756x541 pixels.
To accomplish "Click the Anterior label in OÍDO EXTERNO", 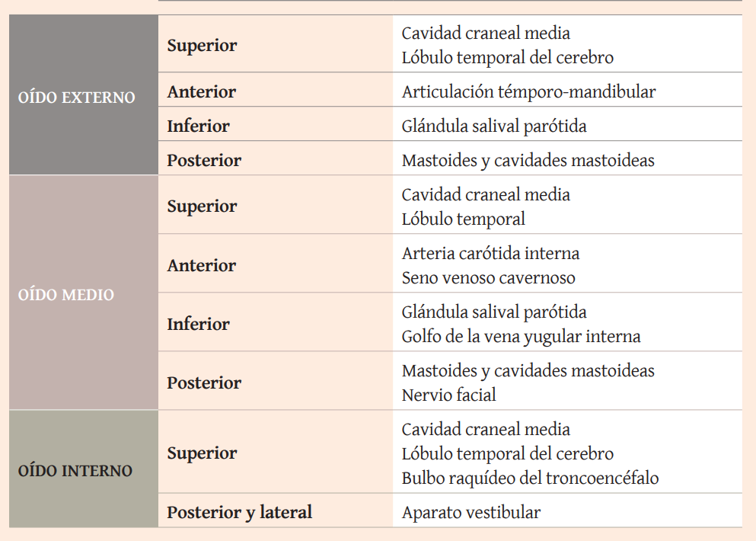I will click(x=202, y=92).
